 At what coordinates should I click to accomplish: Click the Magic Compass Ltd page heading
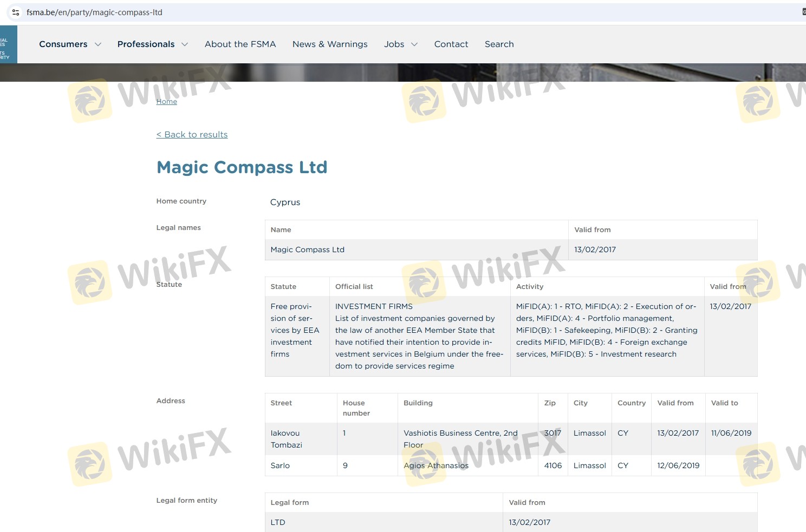click(242, 167)
